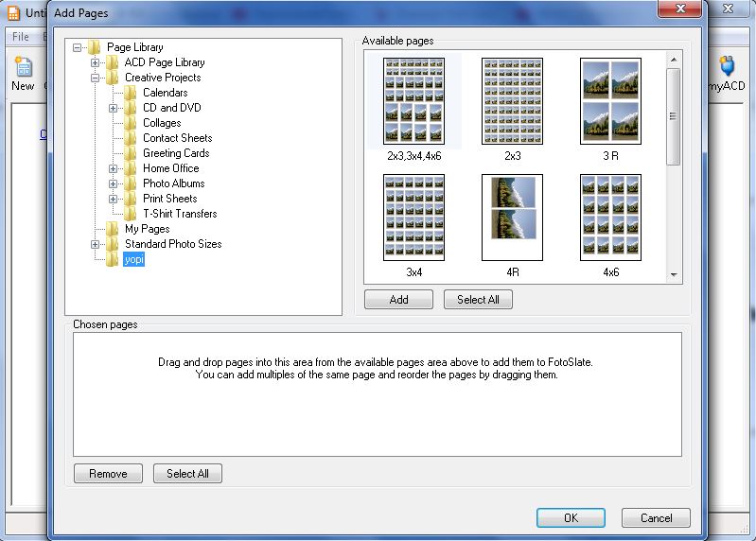The width and height of the screenshot is (756, 541).
Task: Select Greeting Cards tree item
Action: [176, 153]
